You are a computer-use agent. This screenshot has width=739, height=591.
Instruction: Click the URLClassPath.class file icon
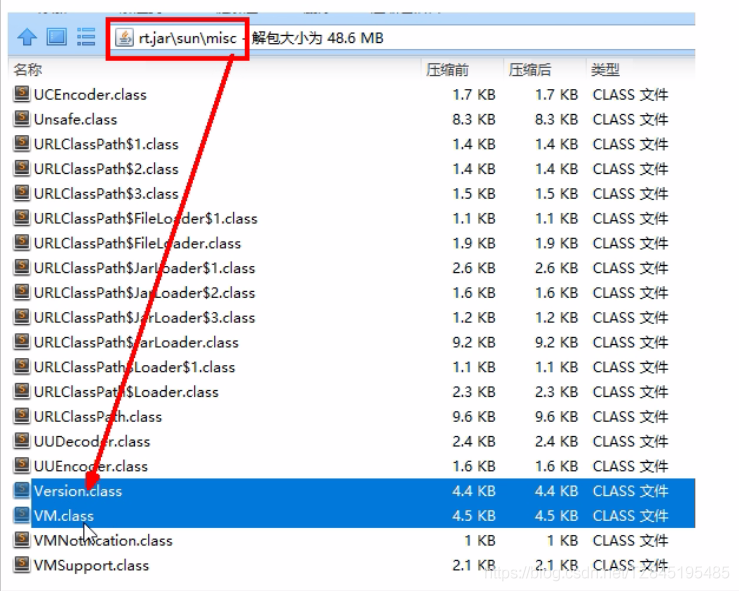click(21, 415)
